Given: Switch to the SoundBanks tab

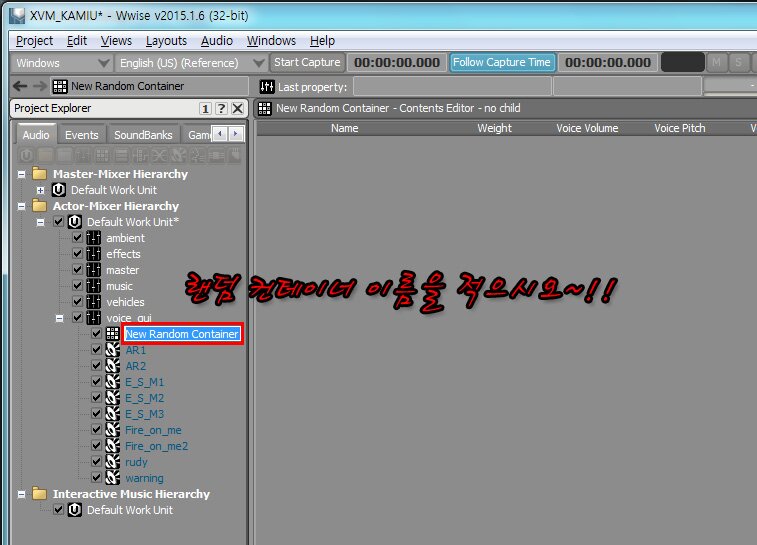Looking at the screenshot, I should coord(143,135).
